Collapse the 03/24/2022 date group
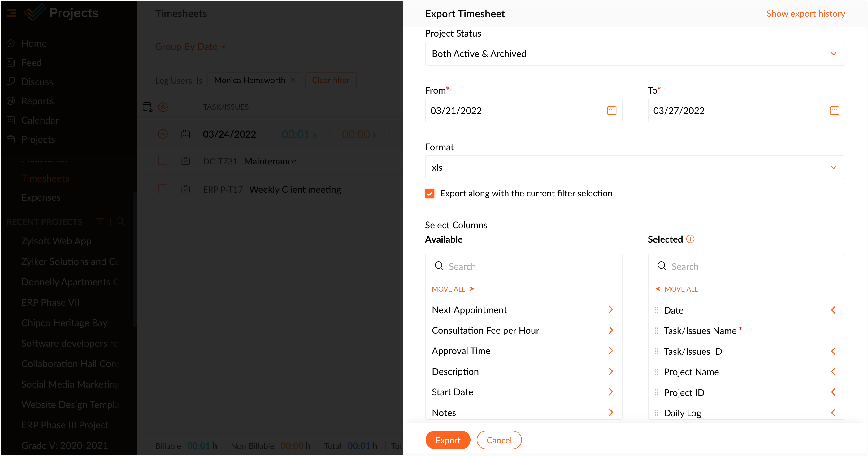868x456 pixels. (163, 134)
